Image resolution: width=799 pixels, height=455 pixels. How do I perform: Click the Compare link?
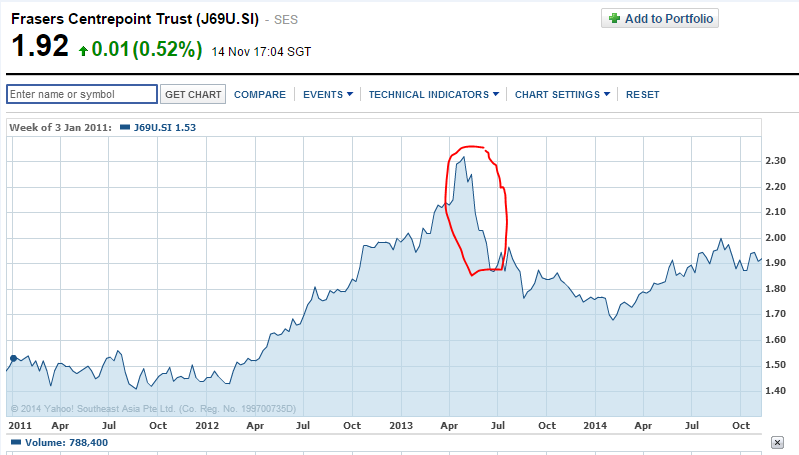tap(260, 94)
